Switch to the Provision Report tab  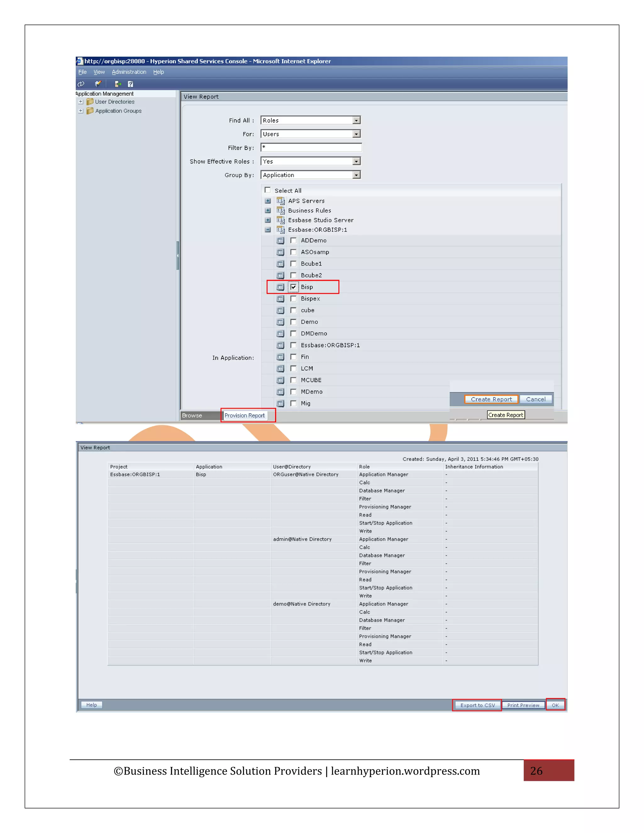click(x=245, y=415)
